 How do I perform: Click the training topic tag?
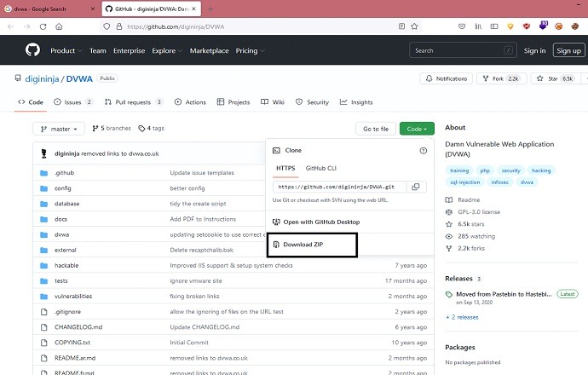[459, 170]
